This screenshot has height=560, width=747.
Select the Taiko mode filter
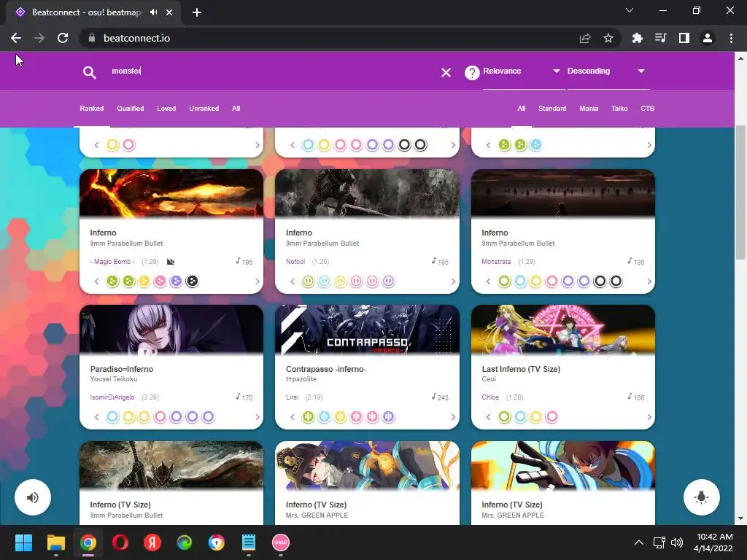point(619,109)
